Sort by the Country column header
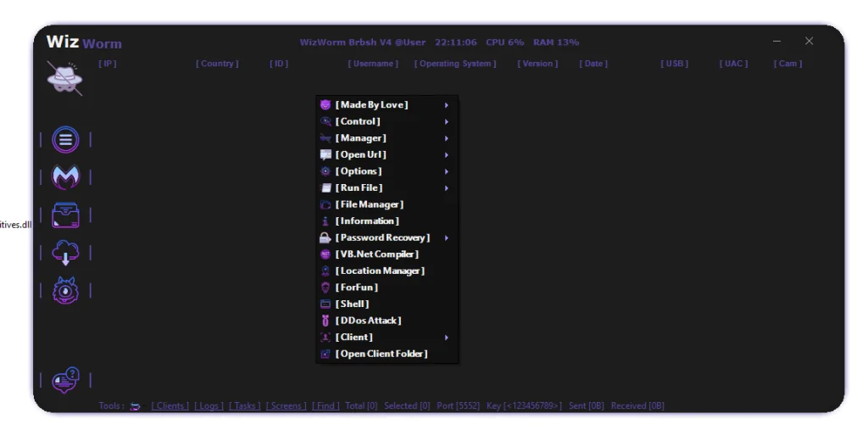 point(217,64)
